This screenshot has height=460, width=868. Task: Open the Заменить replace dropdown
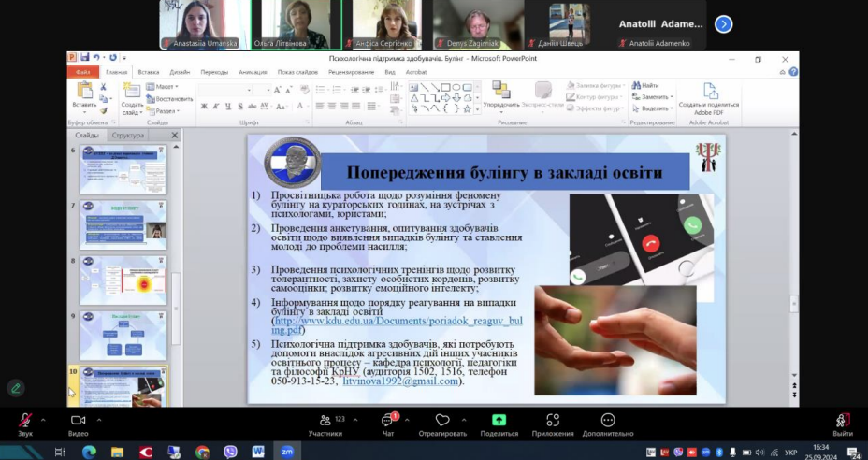click(653, 97)
